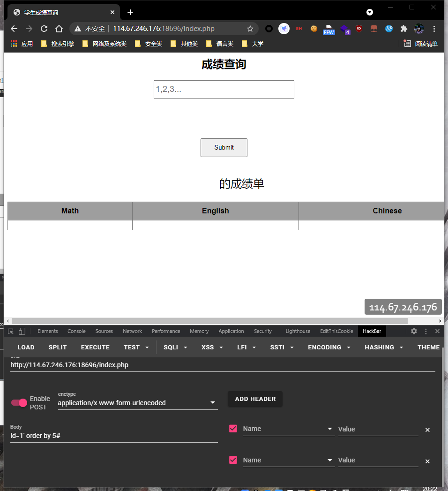Click HackBar SPLIT button
The width and height of the screenshot is (448, 491).
click(58, 347)
